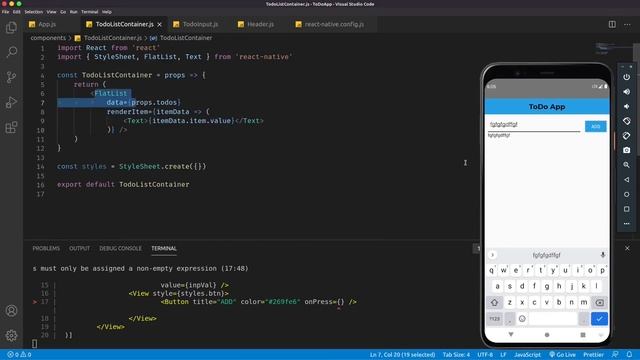Split the editor to the right
Image resolution: width=640 pixels, height=360 pixels.
point(612,24)
